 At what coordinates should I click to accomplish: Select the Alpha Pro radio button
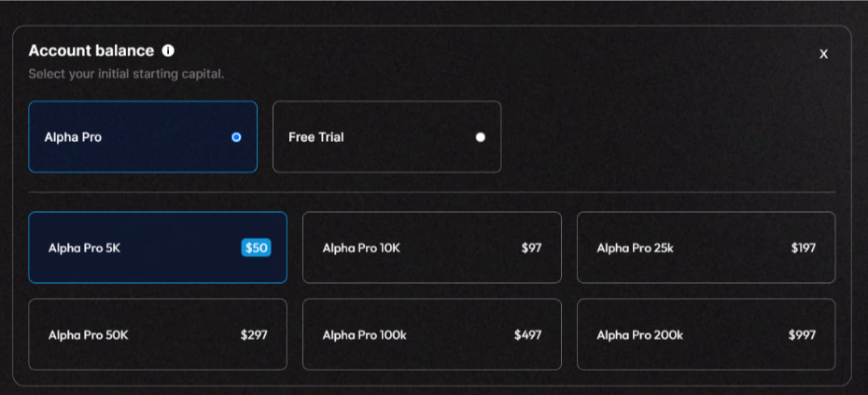pyautogui.click(x=236, y=137)
